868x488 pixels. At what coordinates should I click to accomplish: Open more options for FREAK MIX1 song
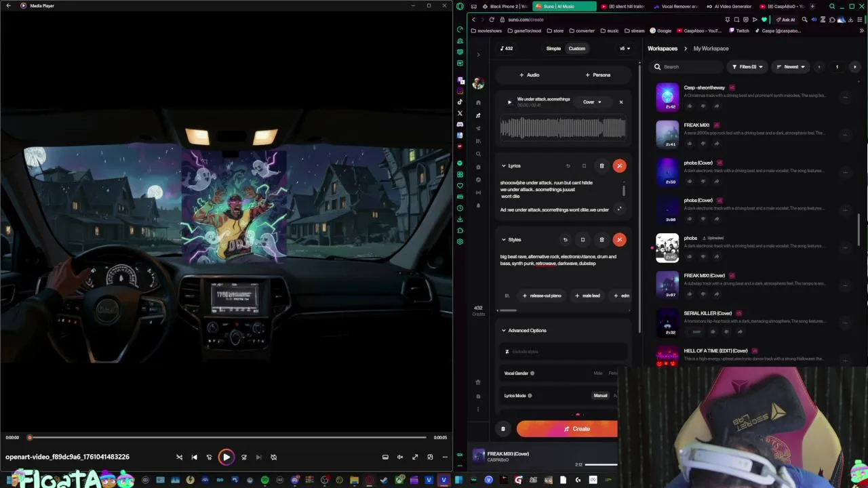[845, 134]
